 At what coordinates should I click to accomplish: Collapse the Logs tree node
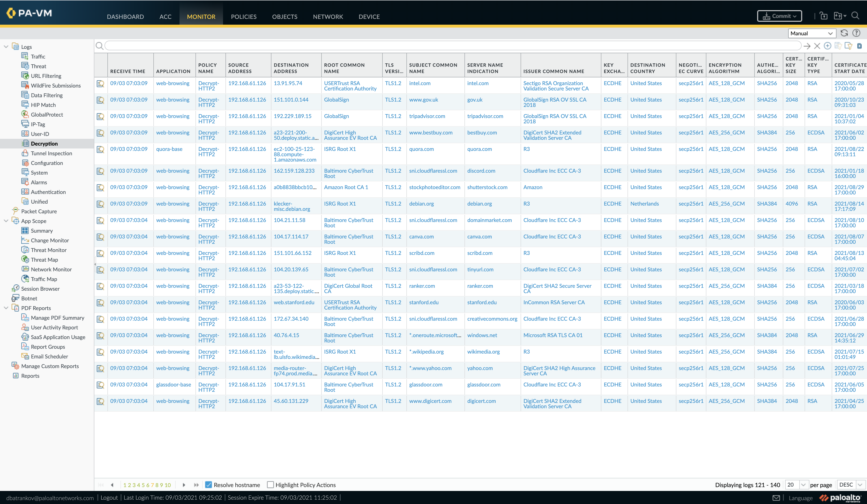click(6, 46)
